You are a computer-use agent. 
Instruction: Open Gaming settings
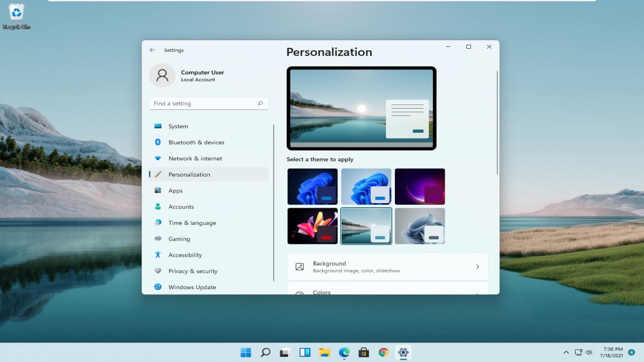pyautogui.click(x=209, y=239)
